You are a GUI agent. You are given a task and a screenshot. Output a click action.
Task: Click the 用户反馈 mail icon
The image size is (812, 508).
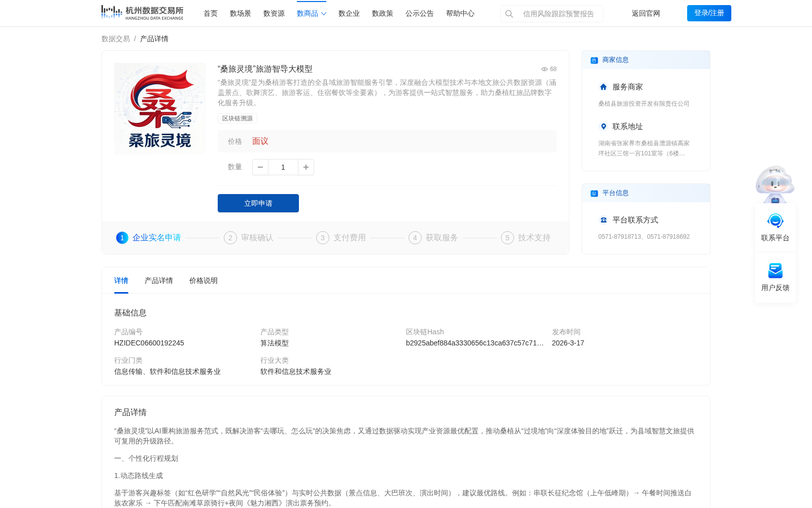775,271
